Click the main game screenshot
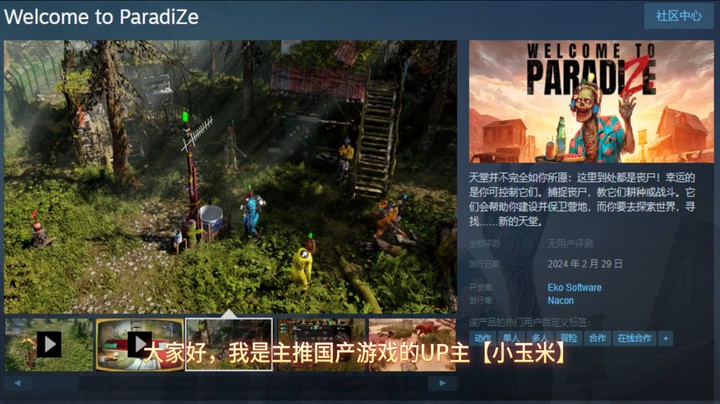The image size is (720, 404). (231, 177)
